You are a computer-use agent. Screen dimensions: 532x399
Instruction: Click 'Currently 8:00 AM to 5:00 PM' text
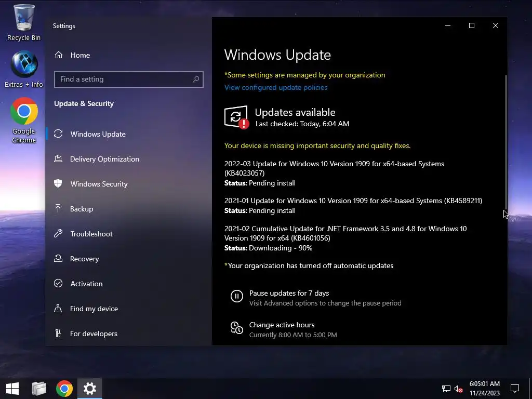click(293, 335)
